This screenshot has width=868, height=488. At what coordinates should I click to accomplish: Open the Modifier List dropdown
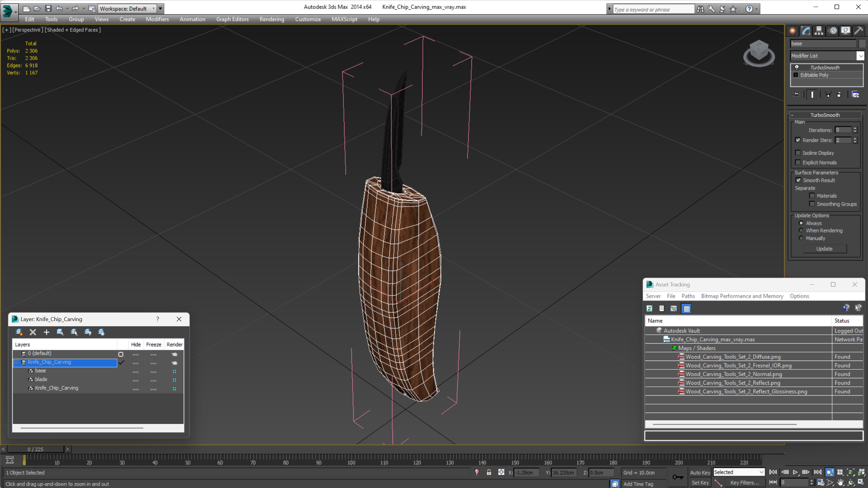(x=861, y=56)
